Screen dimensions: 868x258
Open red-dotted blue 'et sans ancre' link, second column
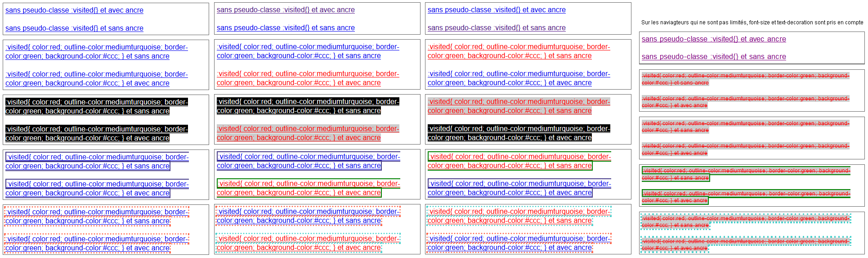click(308, 216)
